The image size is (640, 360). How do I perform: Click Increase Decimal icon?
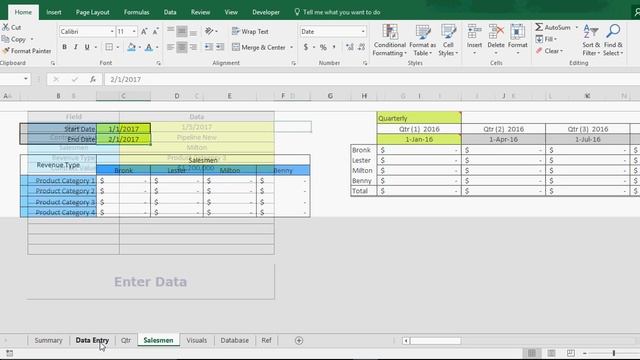pyautogui.click(x=350, y=47)
